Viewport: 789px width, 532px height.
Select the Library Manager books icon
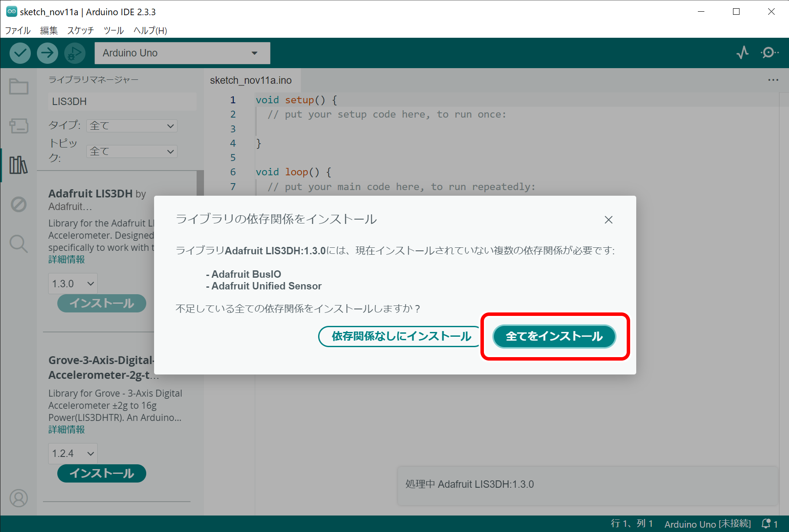[19, 165]
